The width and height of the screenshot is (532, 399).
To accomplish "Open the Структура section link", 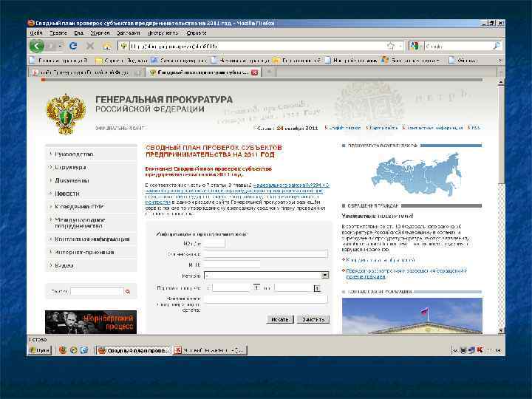I will coord(70,167).
